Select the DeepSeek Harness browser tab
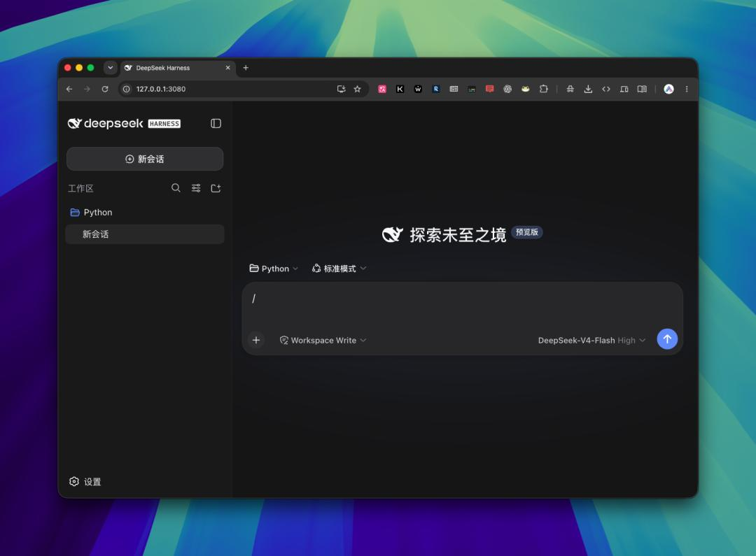Screen dimensions: 756x556 tap(177, 68)
